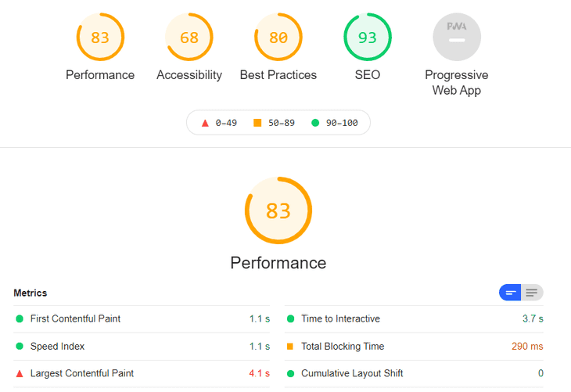Image resolution: width=571 pixels, height=392 pixels.
Task: Expand the First Contentful Paint metric
Action: [75, 318]
